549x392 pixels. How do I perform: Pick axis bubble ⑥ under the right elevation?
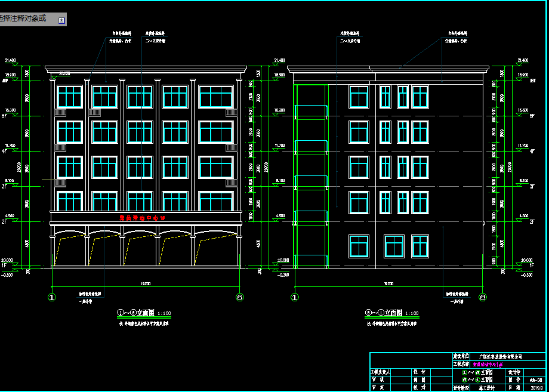click(x=483, y=297)
